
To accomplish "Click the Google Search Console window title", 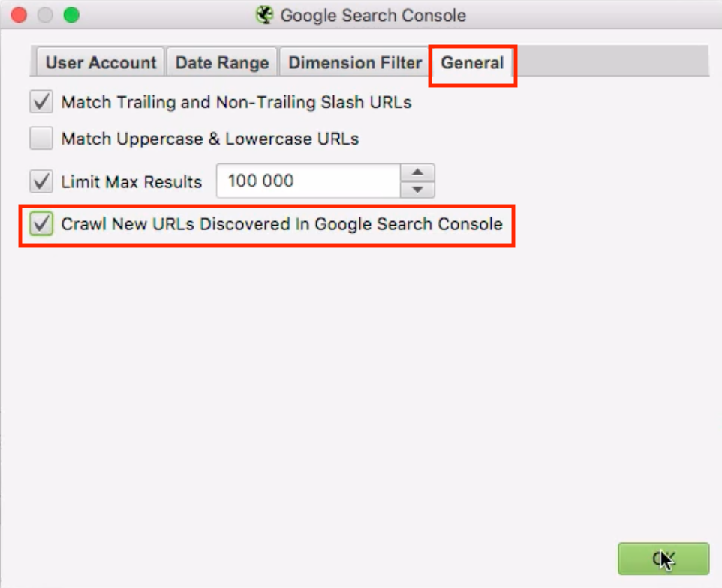I will tap(373, 15).
